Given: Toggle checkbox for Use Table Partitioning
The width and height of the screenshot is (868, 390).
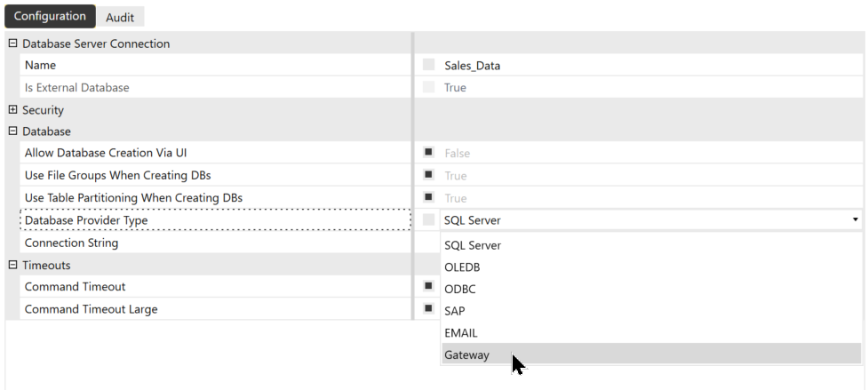Looking at the screenshot, I should click(x=429, y=197).
